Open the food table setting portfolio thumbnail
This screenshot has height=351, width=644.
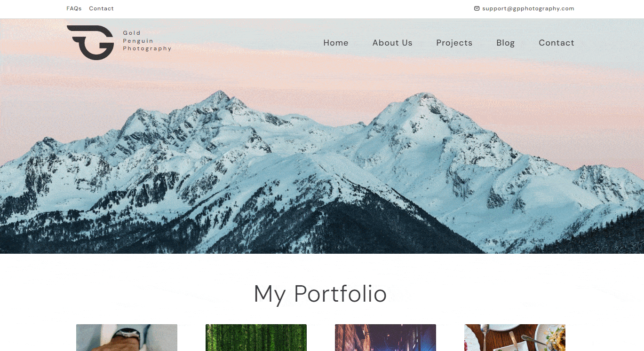pyautogui.click(x=515, y=337)
